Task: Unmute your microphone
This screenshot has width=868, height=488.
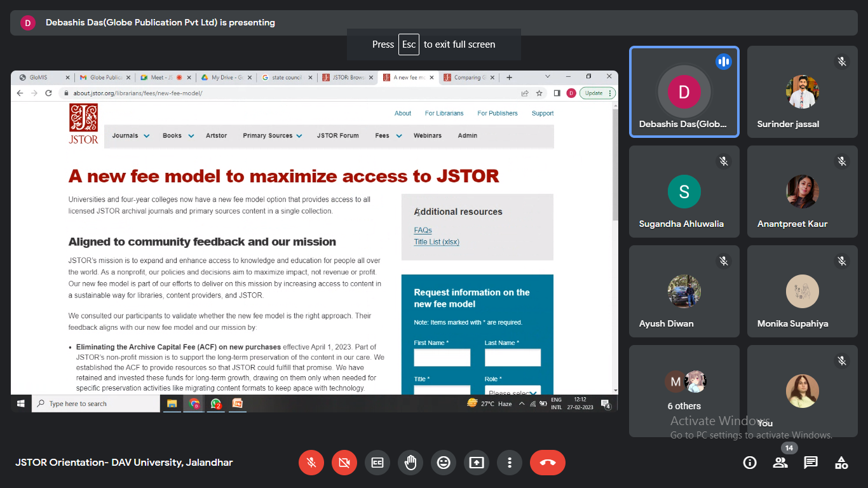Action: point(311,463)
